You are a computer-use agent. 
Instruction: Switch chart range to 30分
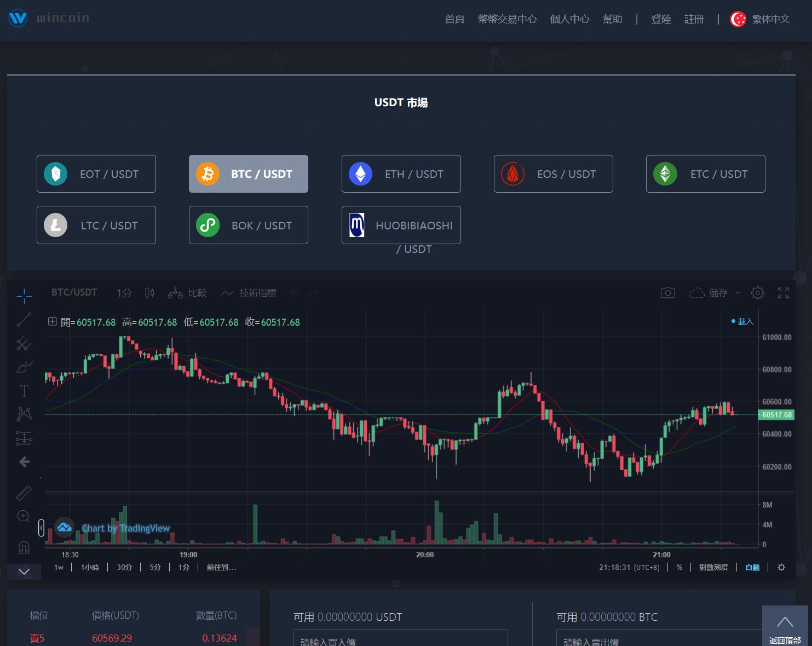tap(124, 568)
